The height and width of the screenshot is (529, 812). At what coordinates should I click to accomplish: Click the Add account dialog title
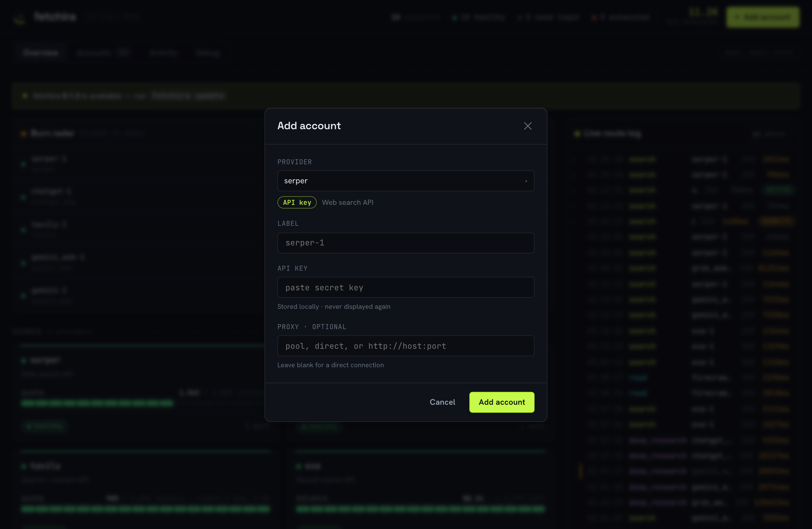click(x=309, y=126)
